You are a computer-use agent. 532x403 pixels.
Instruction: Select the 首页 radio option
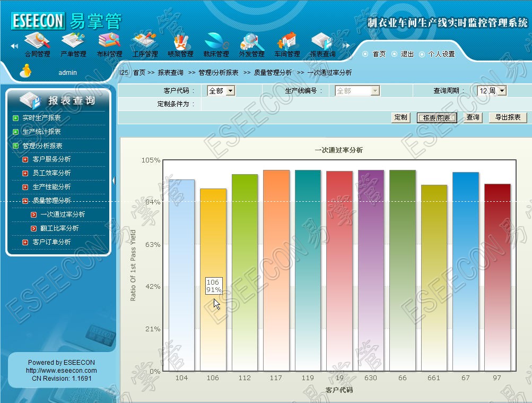[365, 54]
